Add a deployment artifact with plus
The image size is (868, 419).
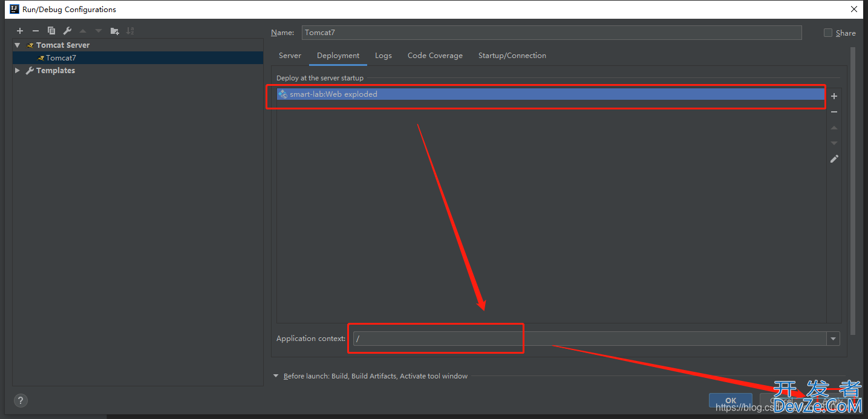(834, 96)
